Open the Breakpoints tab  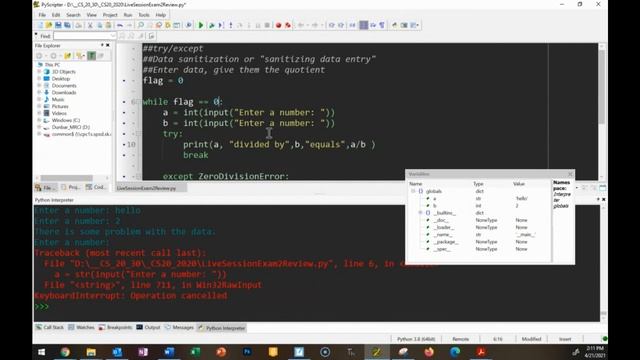pos(116,327)
